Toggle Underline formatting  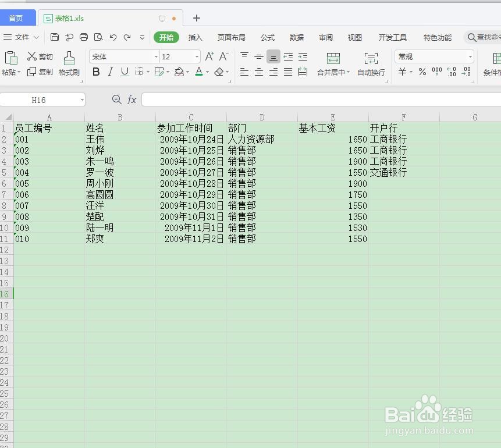pos(125,72)
